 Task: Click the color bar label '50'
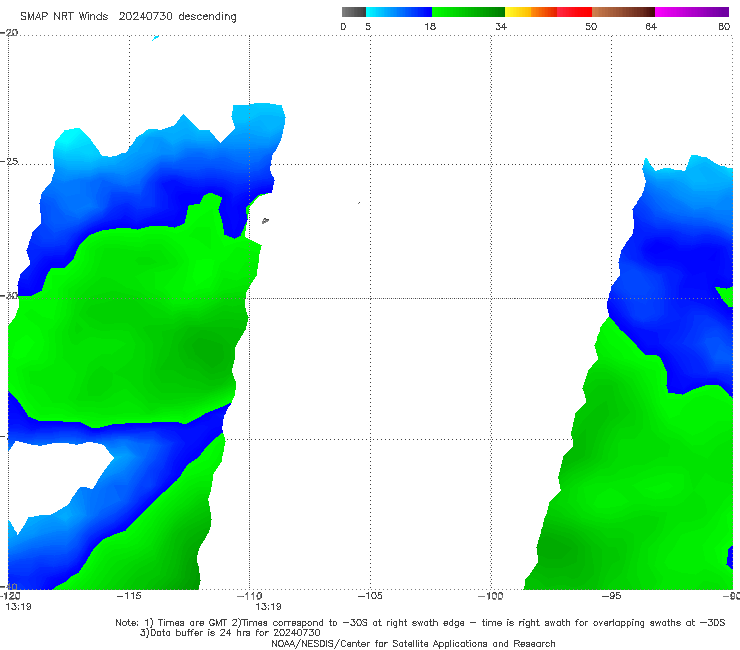(x=591, y=27)
